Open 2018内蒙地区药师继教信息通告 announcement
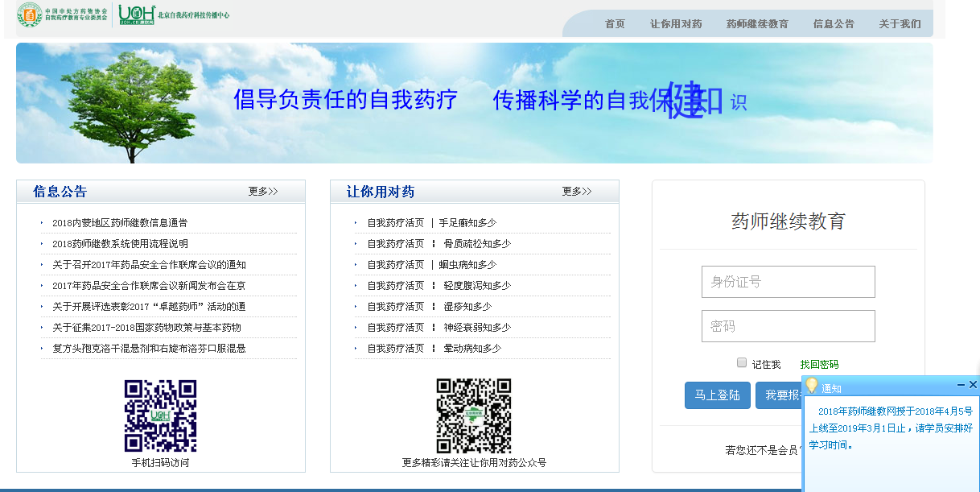Screen dimensions: 980x492 coord(120,223)
